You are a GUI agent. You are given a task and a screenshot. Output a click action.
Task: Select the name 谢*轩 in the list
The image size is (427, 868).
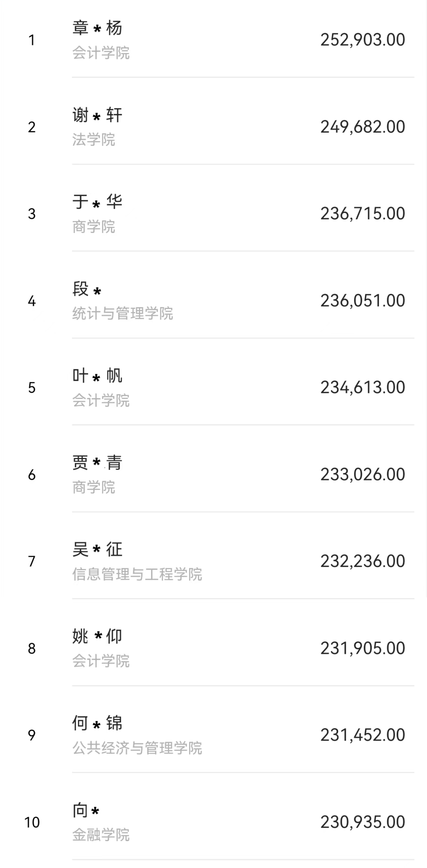[x=97, y=115]
